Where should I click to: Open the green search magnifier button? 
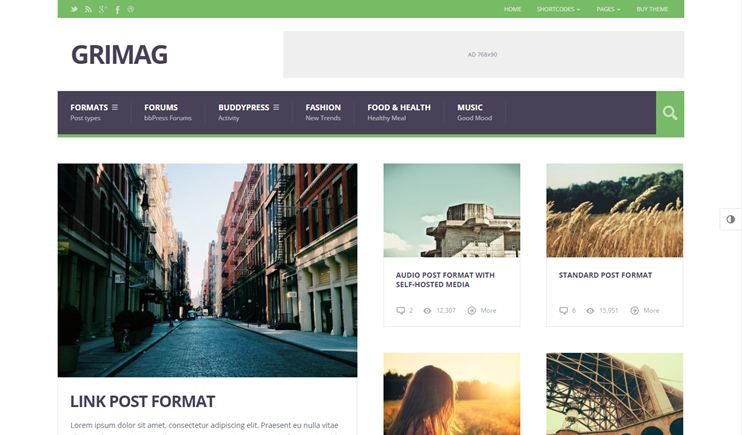670,113
